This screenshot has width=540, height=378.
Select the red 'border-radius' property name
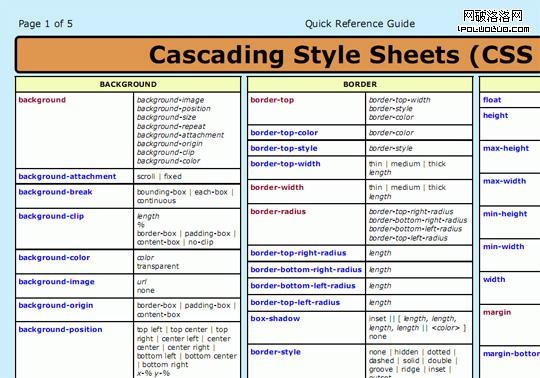coord(278,211)
